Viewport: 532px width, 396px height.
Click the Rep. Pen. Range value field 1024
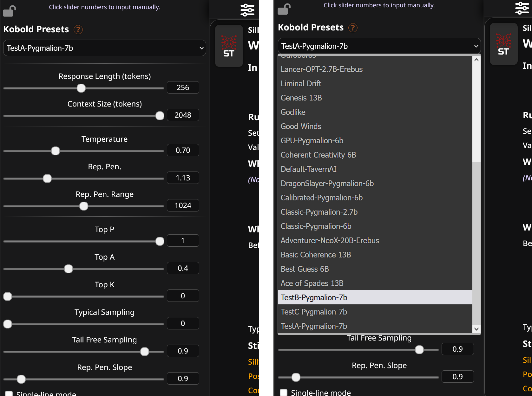point(183,205)
